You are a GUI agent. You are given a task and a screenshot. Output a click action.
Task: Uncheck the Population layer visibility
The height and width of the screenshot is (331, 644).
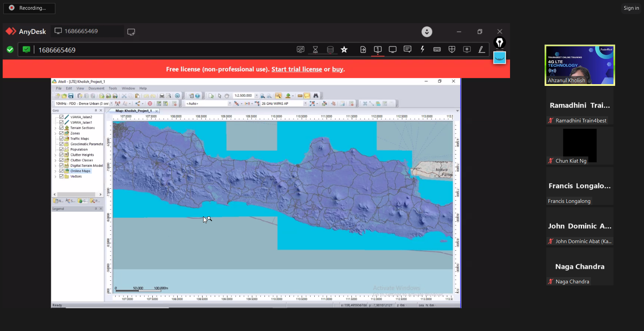[61, 149]
